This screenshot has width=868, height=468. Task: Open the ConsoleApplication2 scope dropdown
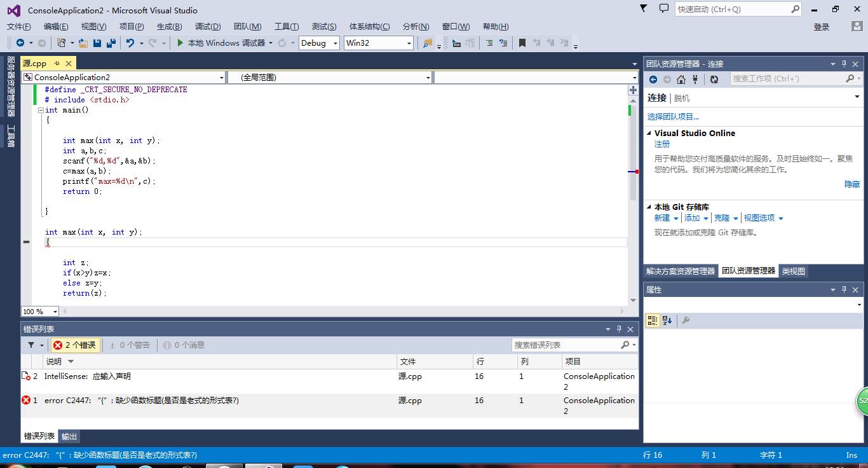[x=124, y=77]
